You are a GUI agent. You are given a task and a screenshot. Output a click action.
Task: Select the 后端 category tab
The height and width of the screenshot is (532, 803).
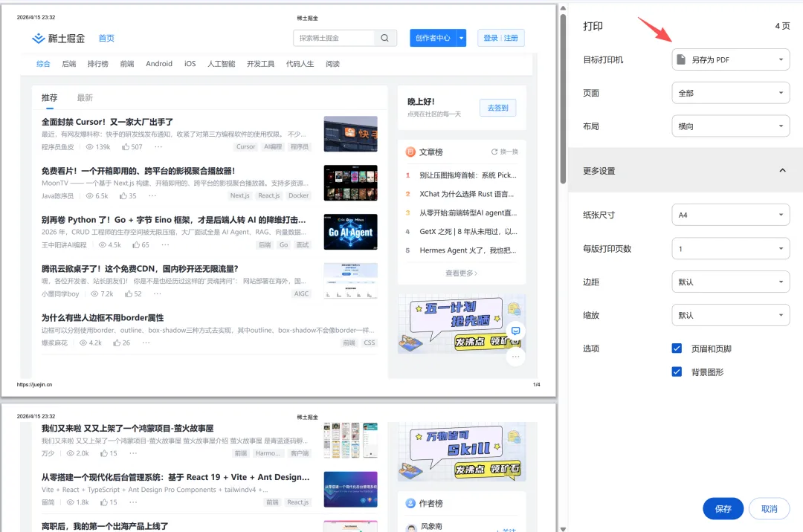coord(68,64)
